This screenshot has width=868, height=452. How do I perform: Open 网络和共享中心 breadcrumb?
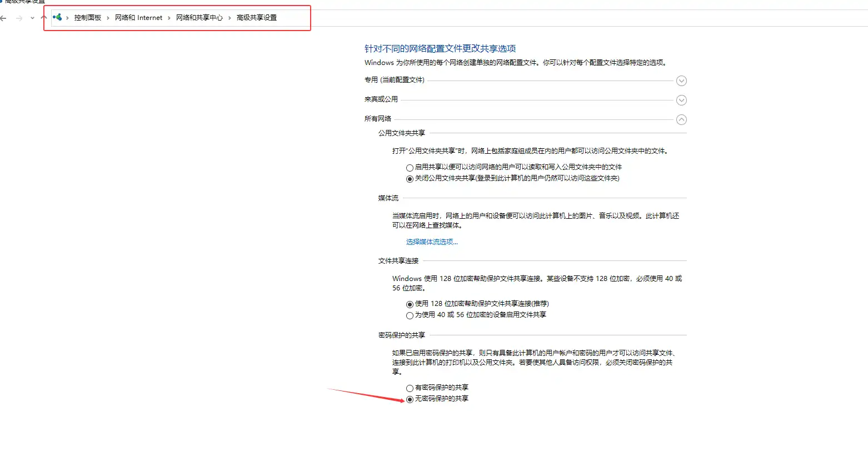click(199, 18)
